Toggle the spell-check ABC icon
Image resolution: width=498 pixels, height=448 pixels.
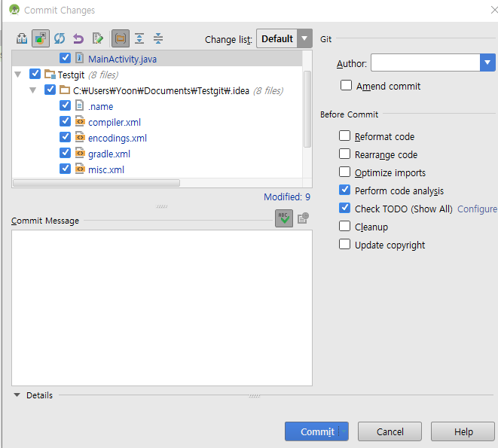coord(284,218)
